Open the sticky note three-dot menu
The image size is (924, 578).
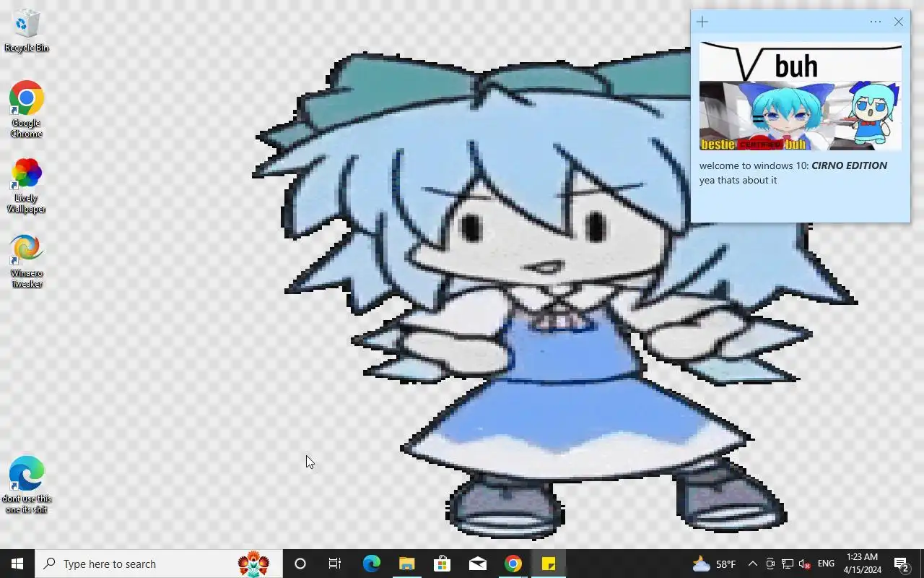[876, 22]
